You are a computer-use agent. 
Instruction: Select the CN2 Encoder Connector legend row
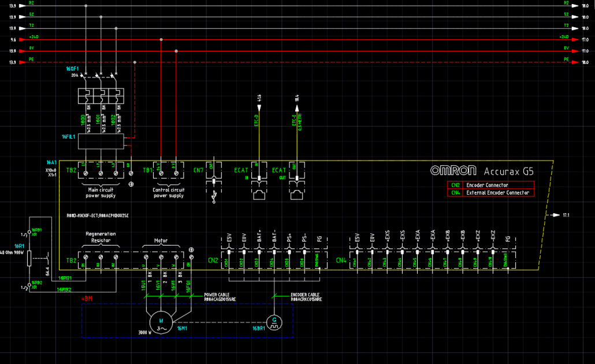tap(491, 185)
